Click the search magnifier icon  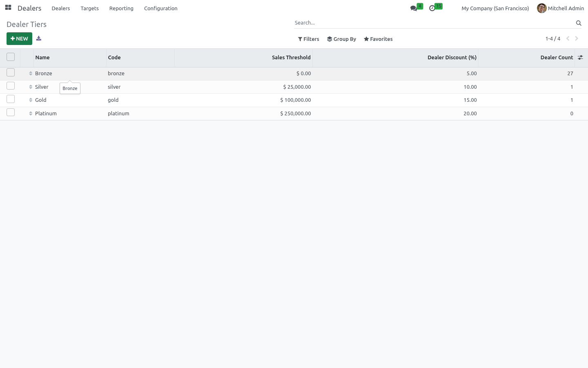pos(579,23)
